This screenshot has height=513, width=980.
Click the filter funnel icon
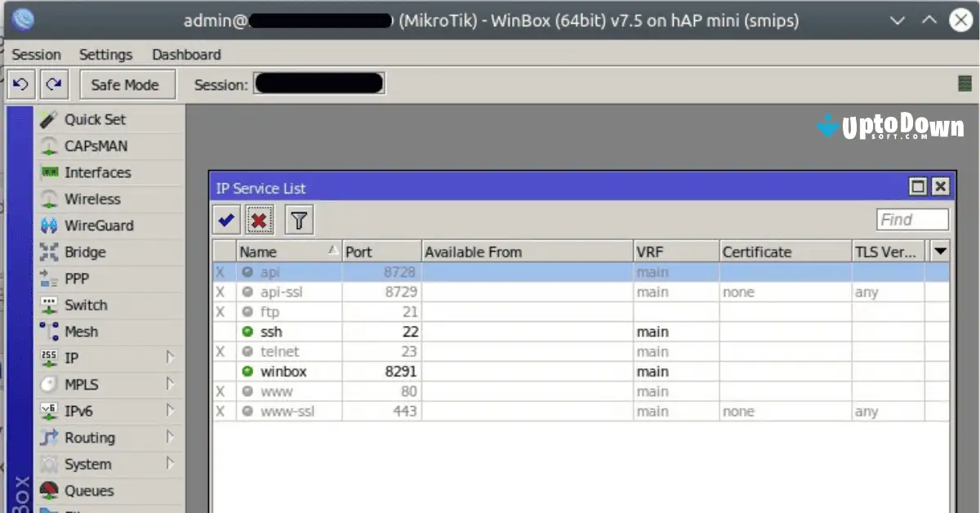(299, 219)
